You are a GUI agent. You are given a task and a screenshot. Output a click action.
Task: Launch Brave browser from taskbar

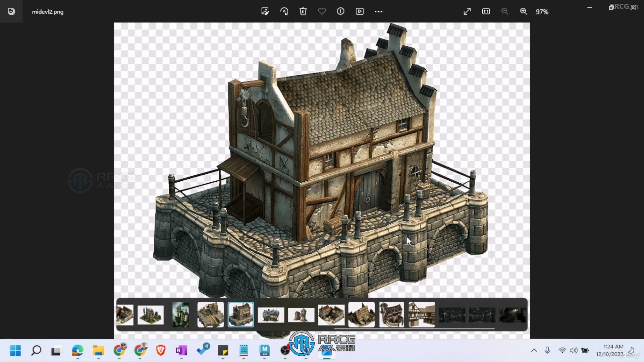161,351
